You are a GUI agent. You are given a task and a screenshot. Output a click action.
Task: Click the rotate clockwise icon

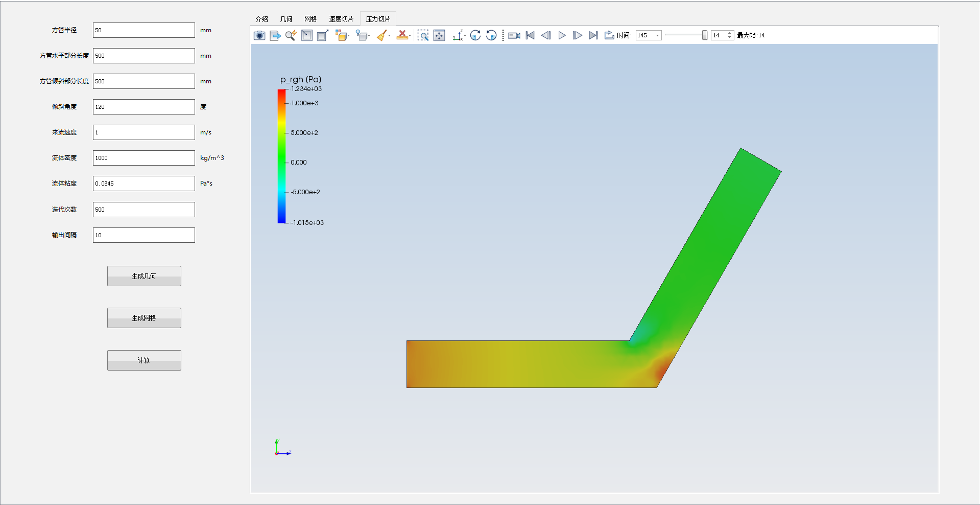[475, 35]
